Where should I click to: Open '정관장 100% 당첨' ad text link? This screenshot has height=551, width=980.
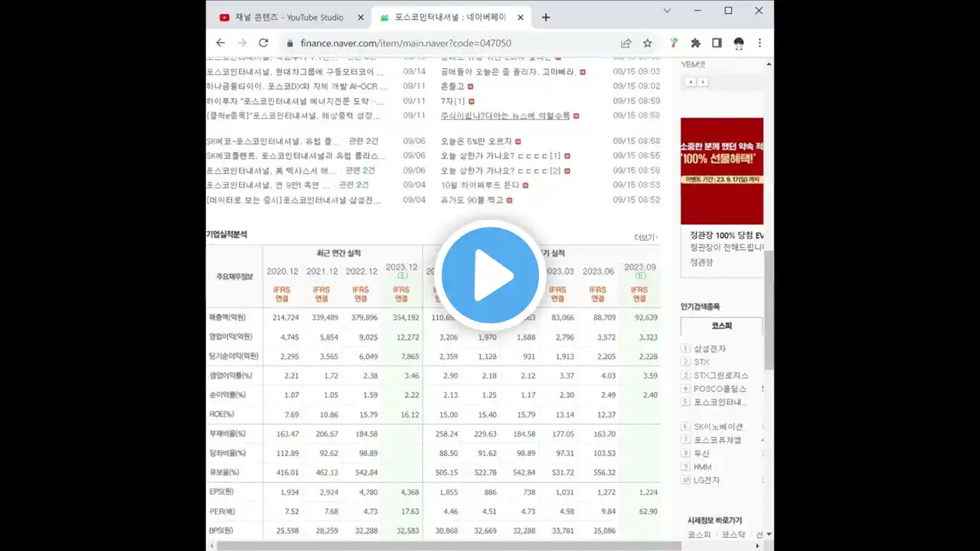point(727,236)
